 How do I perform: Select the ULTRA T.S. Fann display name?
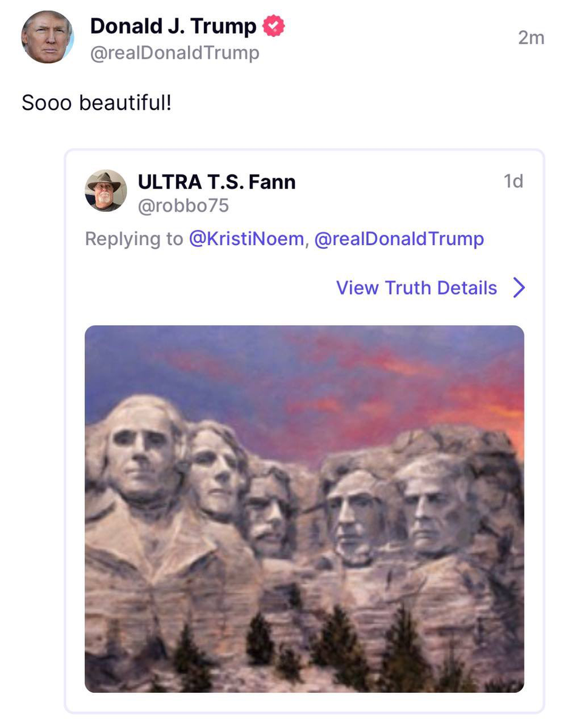tap(217, 181)
